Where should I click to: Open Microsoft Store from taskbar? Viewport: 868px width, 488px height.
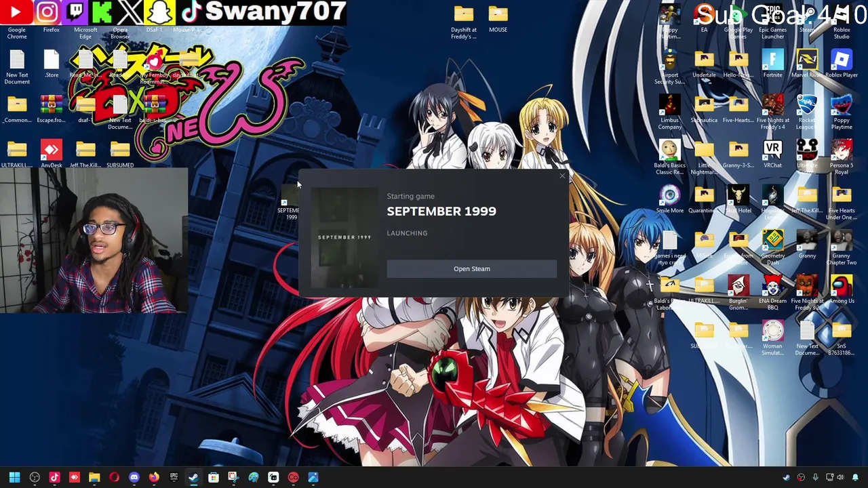point(214,477)
